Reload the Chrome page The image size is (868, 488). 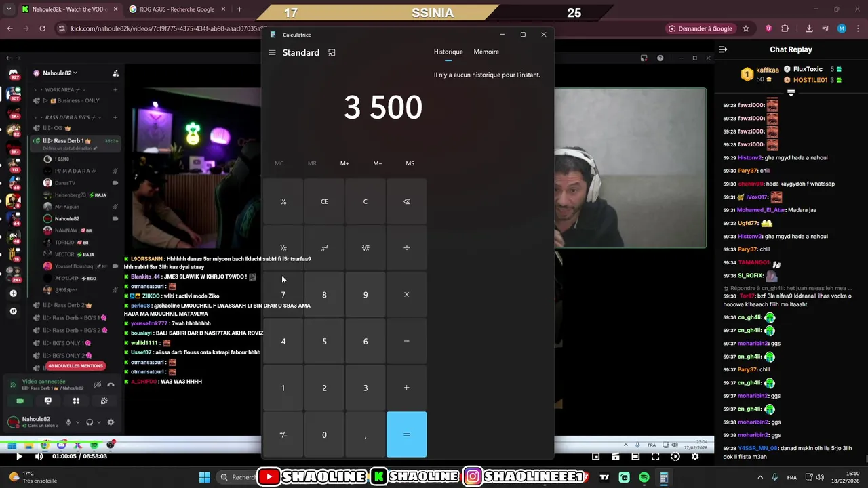pos(42,28)
